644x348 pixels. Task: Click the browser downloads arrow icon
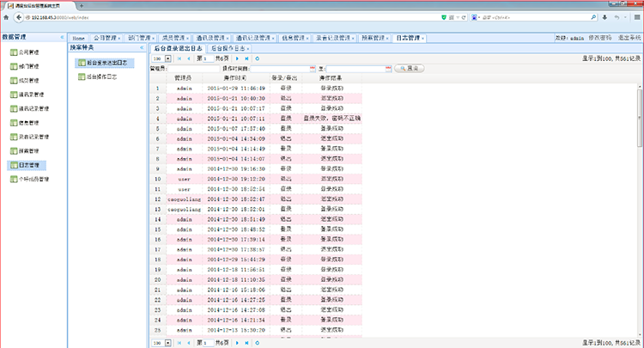tap(605, 17)
